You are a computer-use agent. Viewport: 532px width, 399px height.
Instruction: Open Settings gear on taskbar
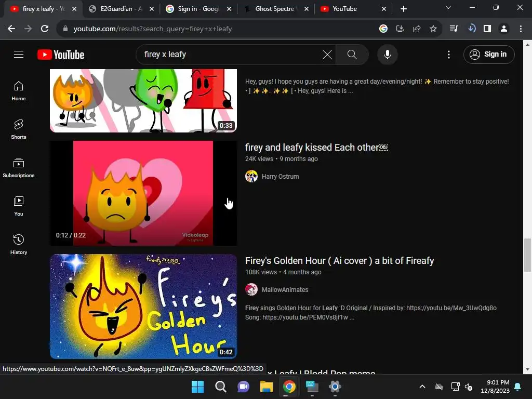click(335, 387)
